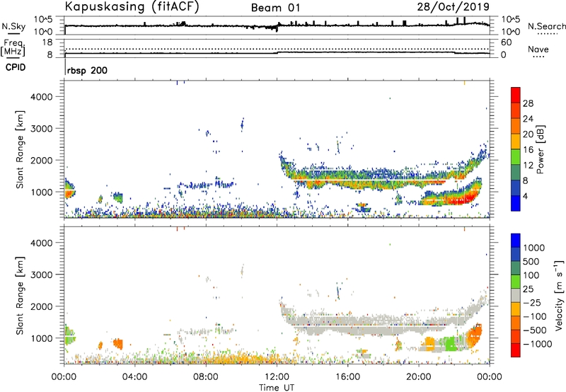
Task: Pick the gray -25 to 25 velocity swatch
Action: click(x=516, y=295)
